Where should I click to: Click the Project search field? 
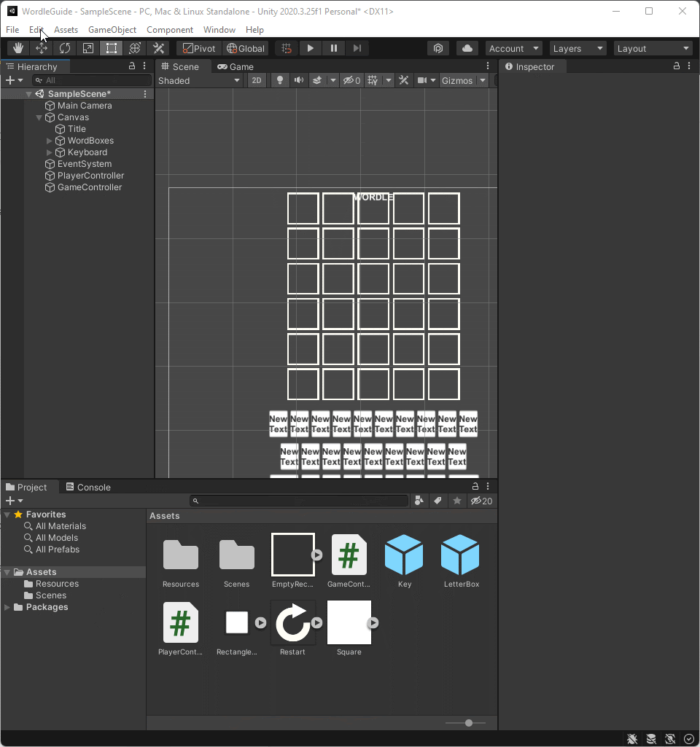(299, 501)
